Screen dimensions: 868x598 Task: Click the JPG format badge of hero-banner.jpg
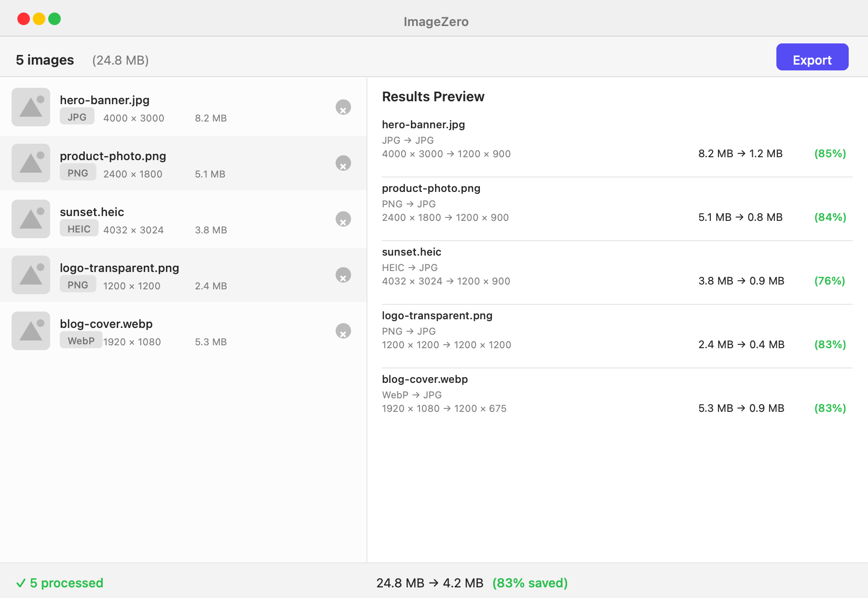pyautogui.click(x=77, y=117)
